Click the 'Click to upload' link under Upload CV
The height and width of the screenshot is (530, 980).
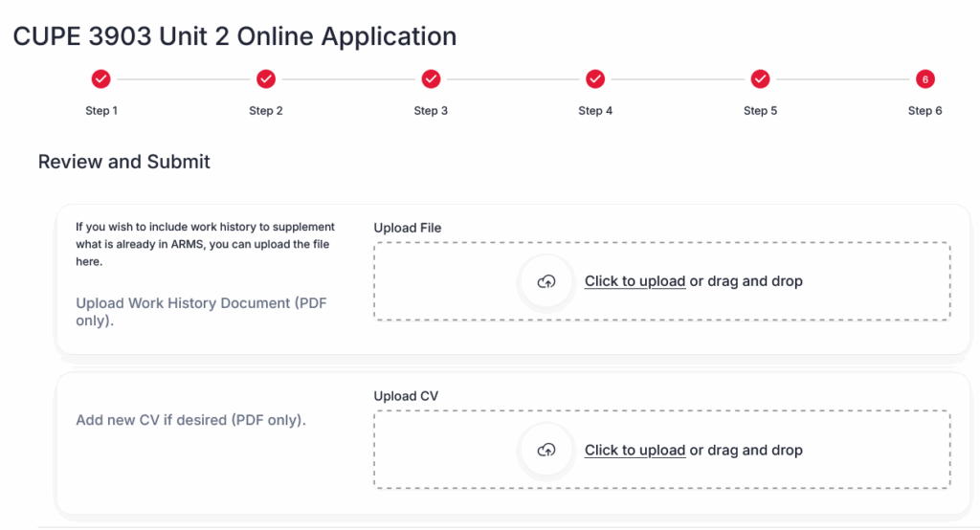pyautogui.click(x=635, y=450)
